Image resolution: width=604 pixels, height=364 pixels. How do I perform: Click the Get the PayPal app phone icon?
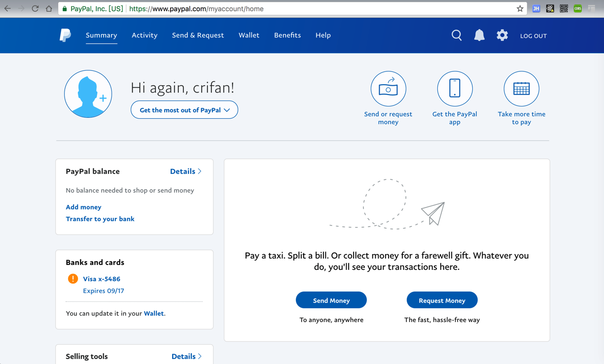(x=455, y=89)
